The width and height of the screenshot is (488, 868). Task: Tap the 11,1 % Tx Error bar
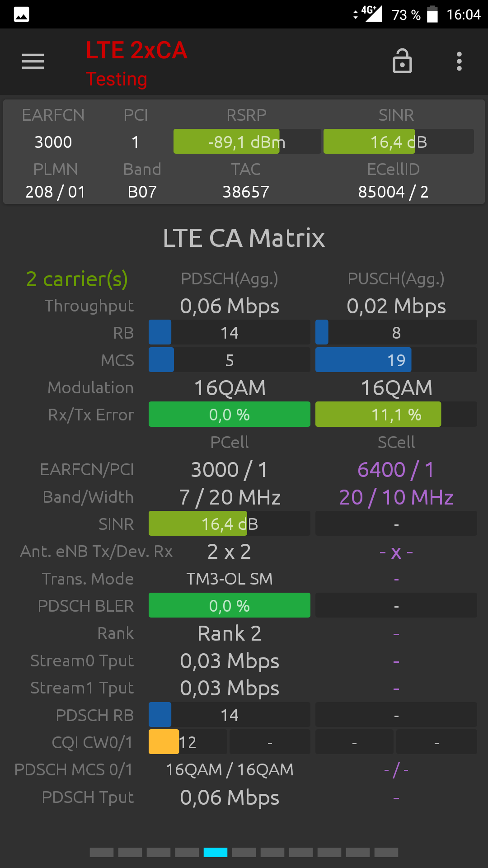[x=396, y=414]
